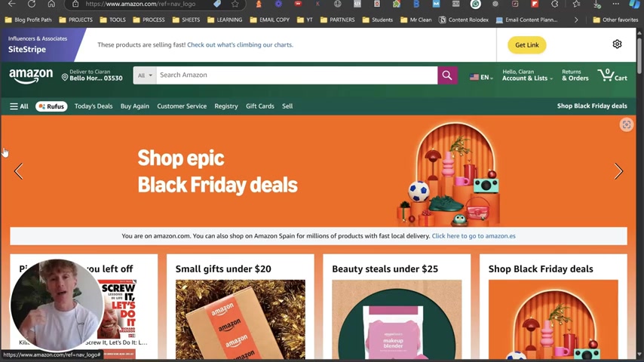Go to the browser home icon
Viewport: 644px width, 362px height.
tap(51, 4)
